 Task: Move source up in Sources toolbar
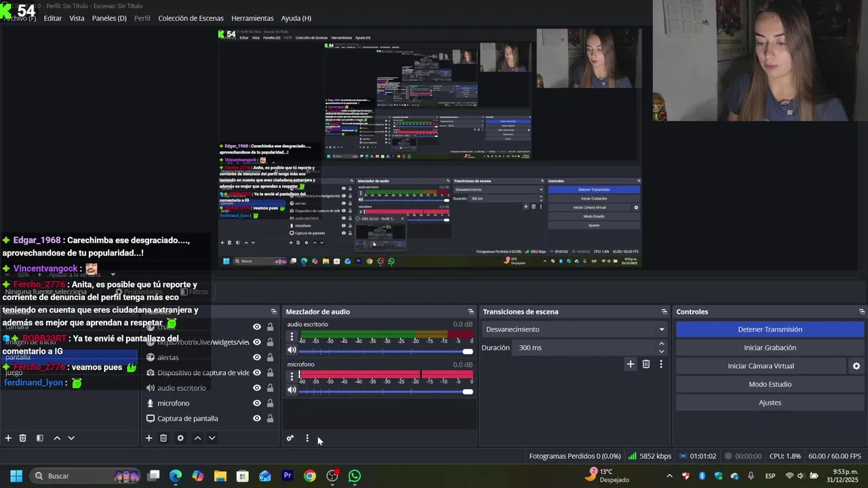[197, 438]
